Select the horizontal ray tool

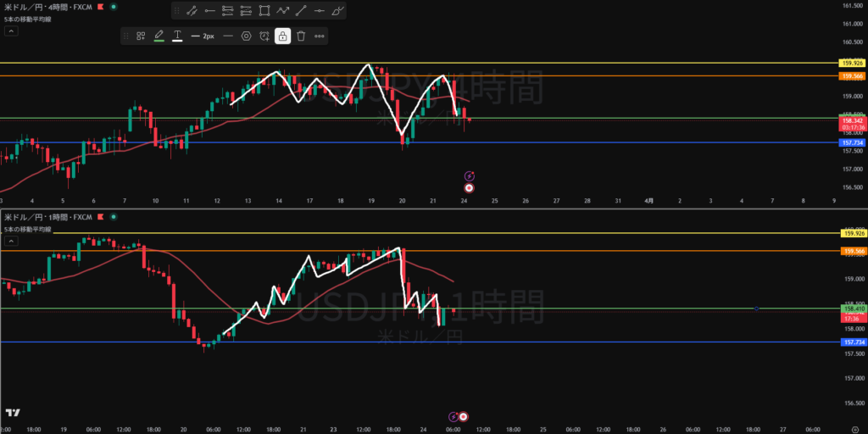point(209,11)
